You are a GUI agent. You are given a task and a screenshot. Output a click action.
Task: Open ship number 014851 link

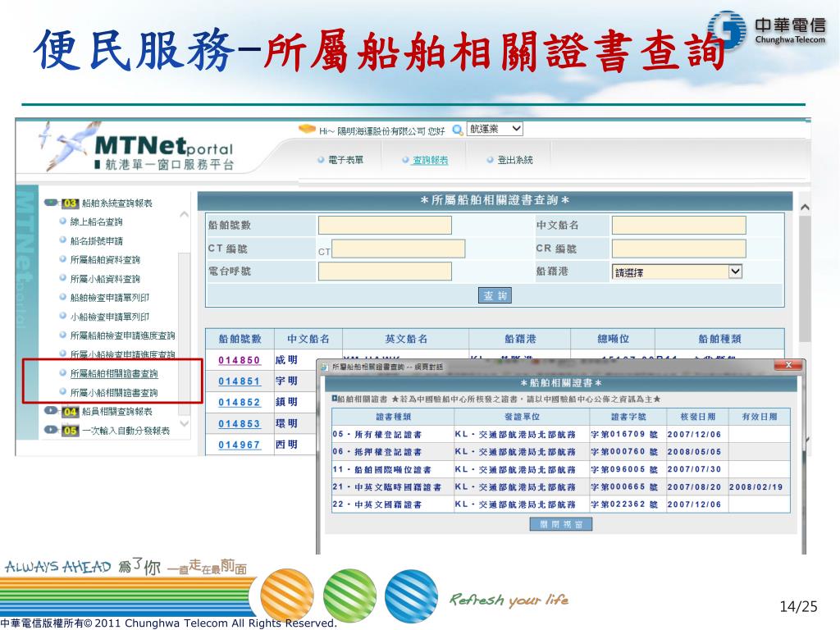point(239,381)
